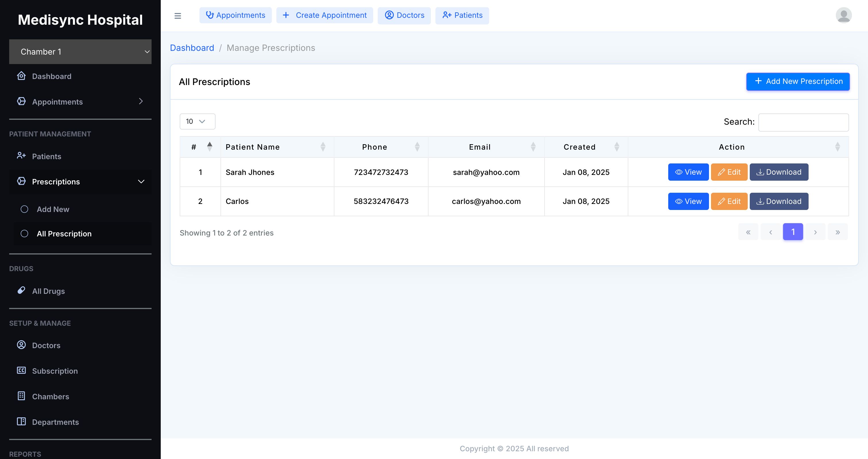Viewport: 868px width, 459px height.
Task: Click the Dashboard breadcrumb link
Action: (192, 48)
